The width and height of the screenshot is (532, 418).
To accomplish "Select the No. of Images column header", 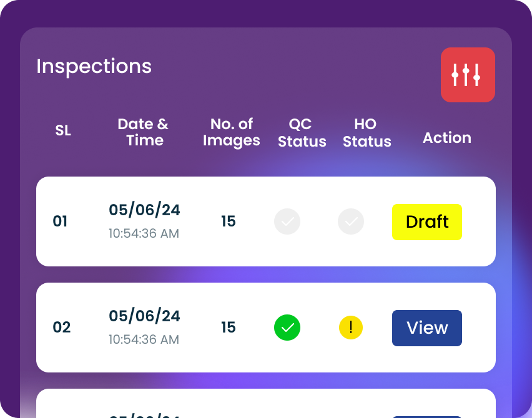I will pyautogui.click(x=231, y=132).
